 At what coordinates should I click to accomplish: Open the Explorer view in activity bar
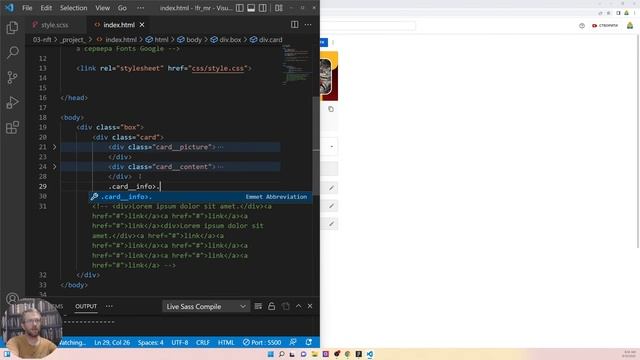[12, 27]
